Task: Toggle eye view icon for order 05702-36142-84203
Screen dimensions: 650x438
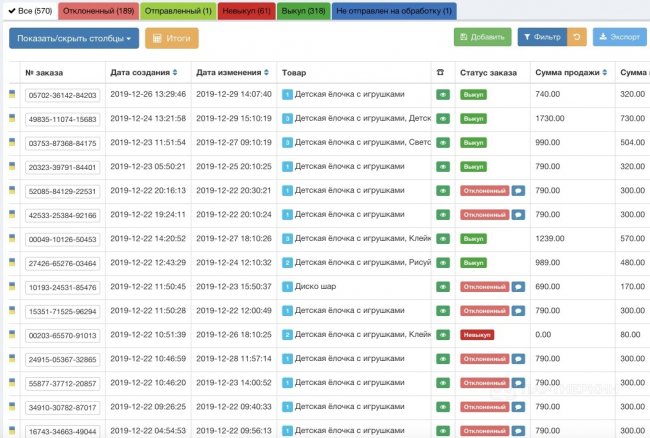Action: 442,94
